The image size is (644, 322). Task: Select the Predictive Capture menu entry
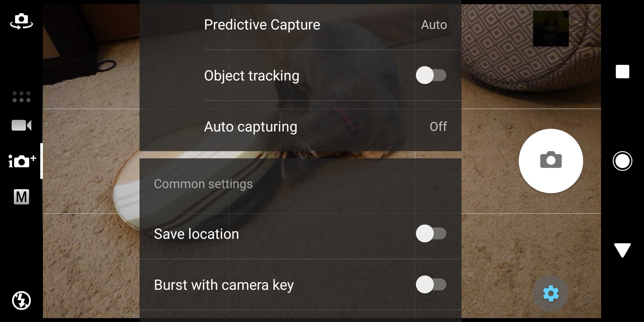[301, 25]
